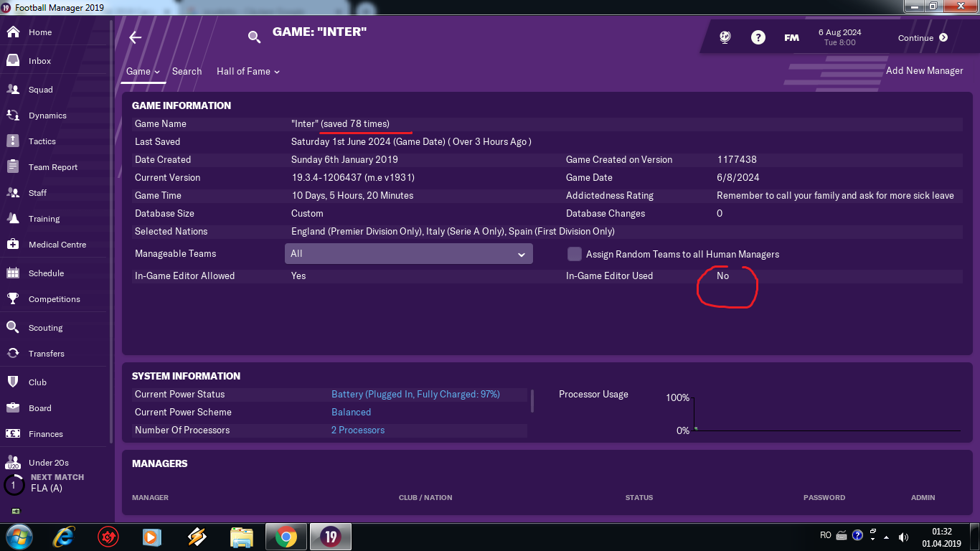
Task: View the Team Report
Action: coord(52,167)
